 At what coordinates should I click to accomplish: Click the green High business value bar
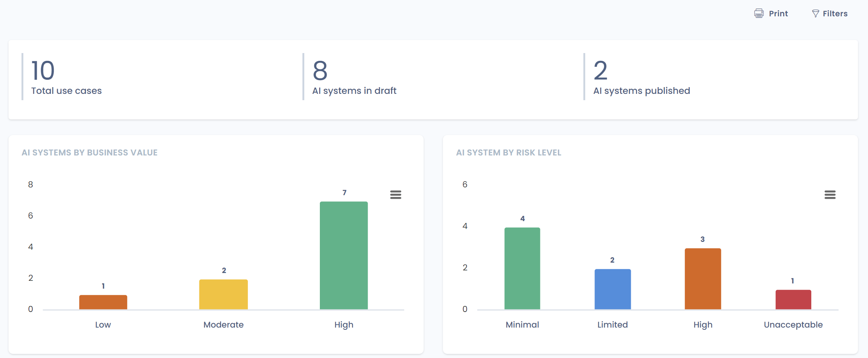(344, 255)
